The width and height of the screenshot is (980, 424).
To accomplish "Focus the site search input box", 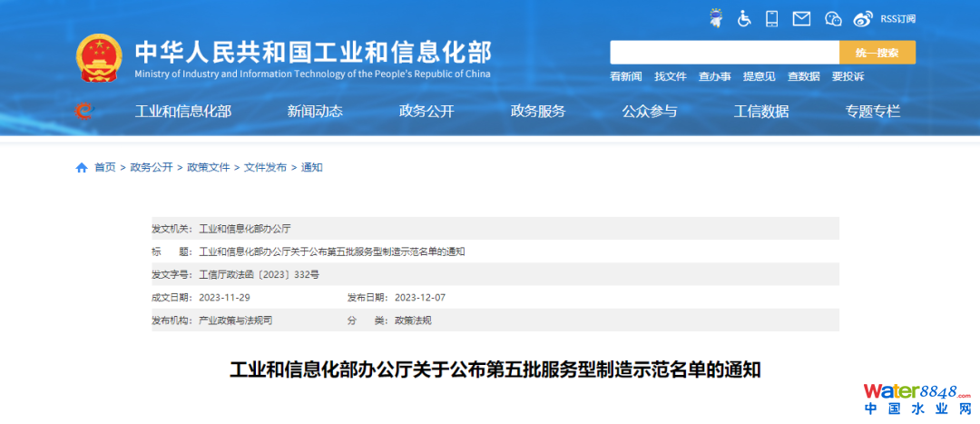I will click(724, 53).
